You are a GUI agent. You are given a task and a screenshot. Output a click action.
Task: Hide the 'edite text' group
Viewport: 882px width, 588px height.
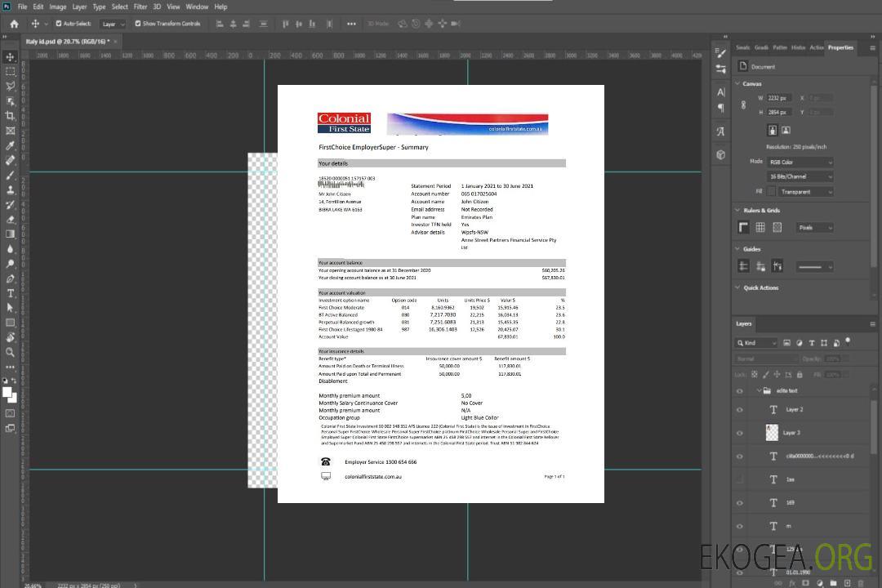pos(740,391)
